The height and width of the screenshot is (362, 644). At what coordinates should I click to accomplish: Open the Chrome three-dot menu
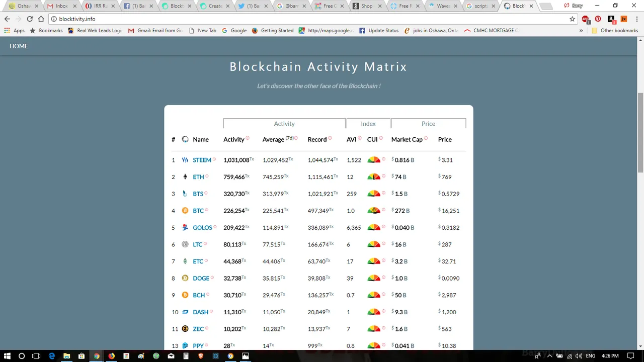[636, 19]
